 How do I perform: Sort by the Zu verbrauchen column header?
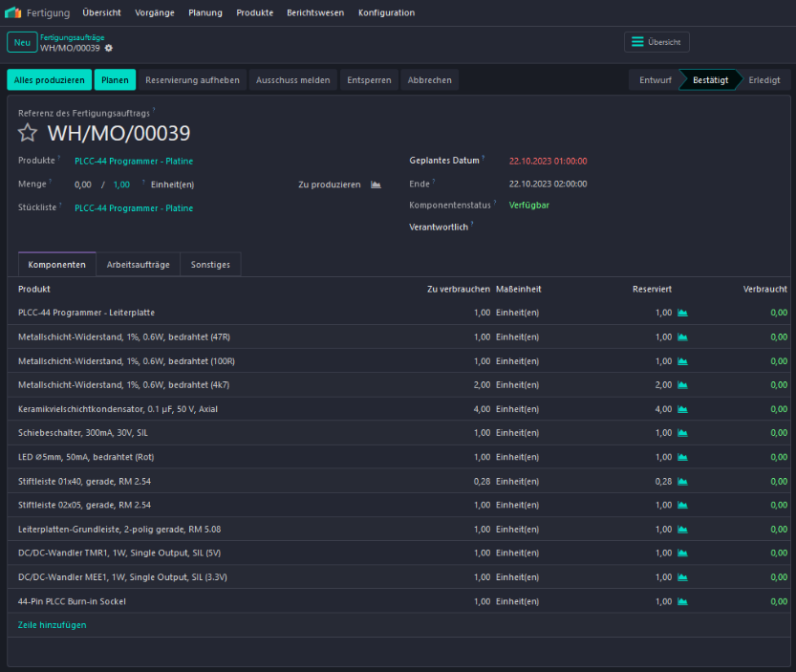459,289
